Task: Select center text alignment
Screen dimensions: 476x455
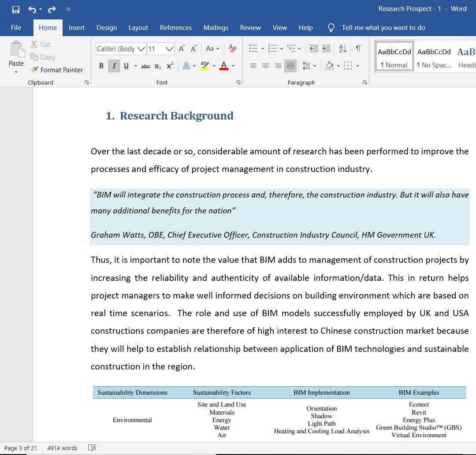Action: [x=265, y=65]
